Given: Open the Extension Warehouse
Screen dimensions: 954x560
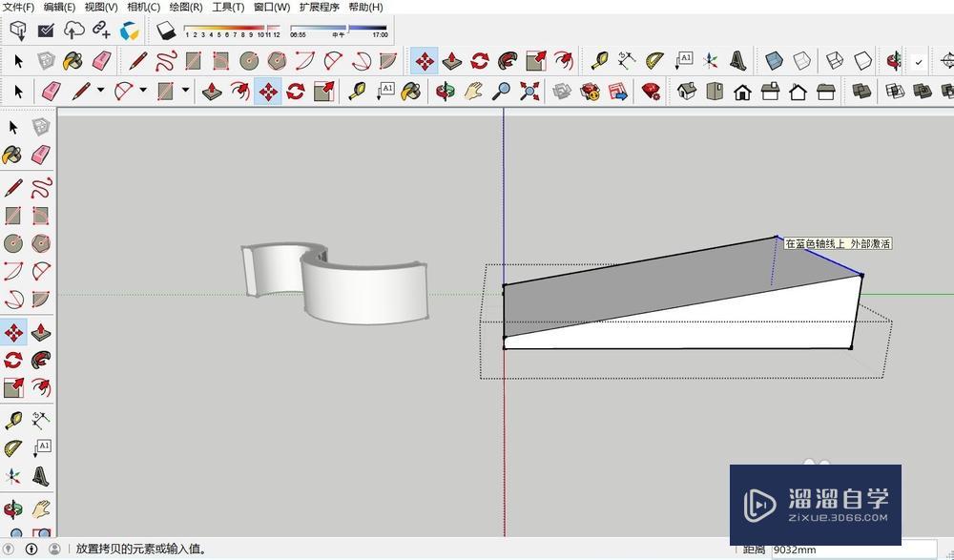Looking at the screenshot, I should tap(590, 92).
